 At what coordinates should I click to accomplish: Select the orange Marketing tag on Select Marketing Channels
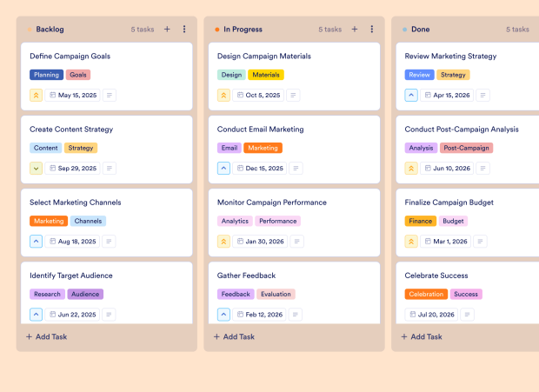[x=49, y=221]
